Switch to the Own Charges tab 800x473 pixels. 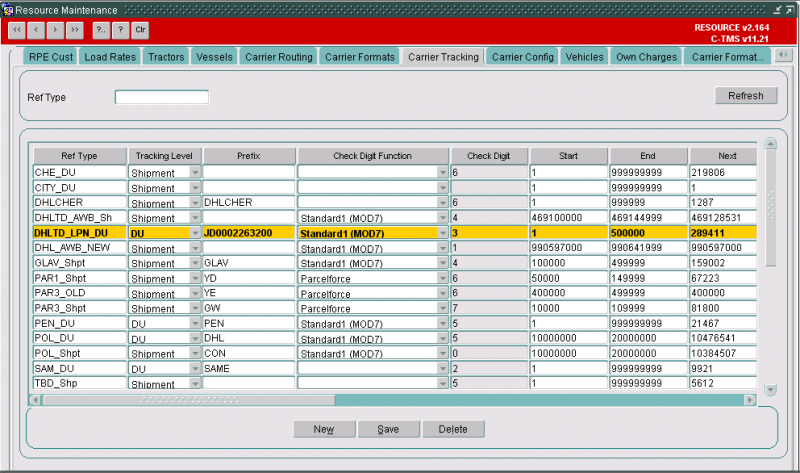pyautogui.click(x=646, y=57)
